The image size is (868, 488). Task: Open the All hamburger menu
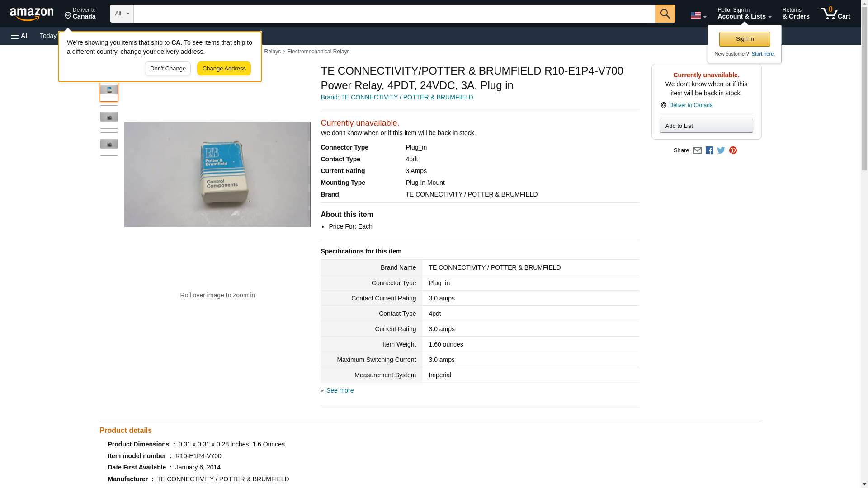point(20,36)
